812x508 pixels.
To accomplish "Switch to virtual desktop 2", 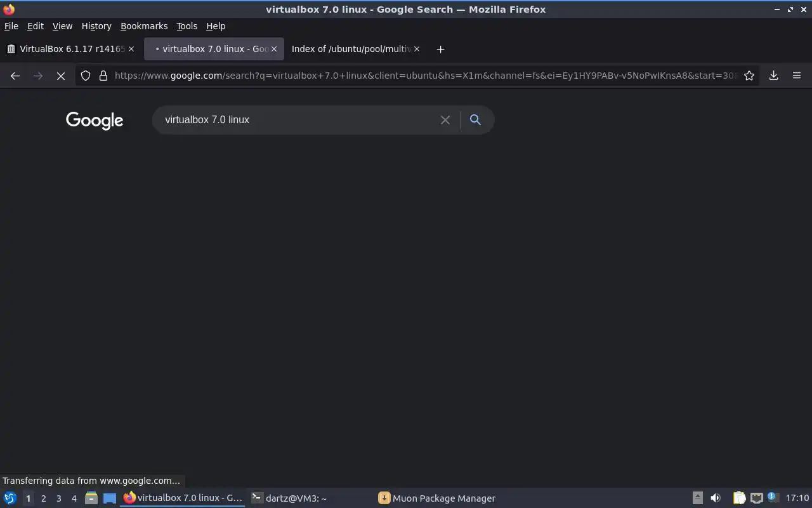I will pyautogui.click(x=43, y=498).
